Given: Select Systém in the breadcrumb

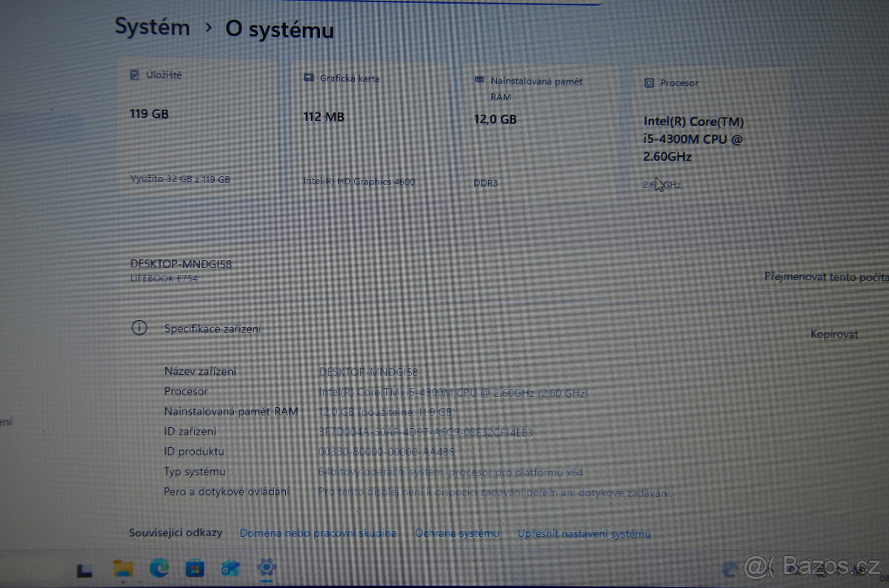Looking at the screenshot, I should pos(152,27).
